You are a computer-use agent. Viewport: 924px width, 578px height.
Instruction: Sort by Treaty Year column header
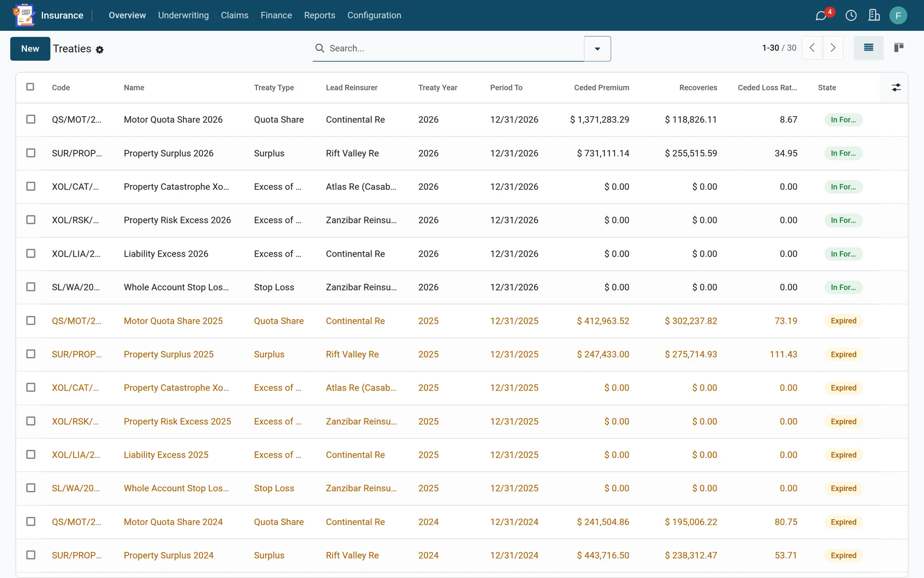437,88
